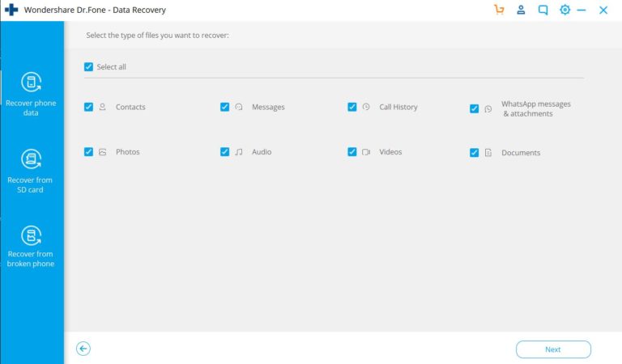Click WhatsApp messages & attachments text

(535, 108)
